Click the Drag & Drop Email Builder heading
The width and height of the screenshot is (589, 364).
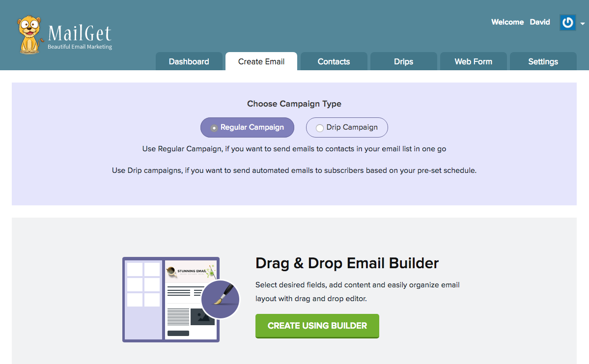(x=347, y=263)
